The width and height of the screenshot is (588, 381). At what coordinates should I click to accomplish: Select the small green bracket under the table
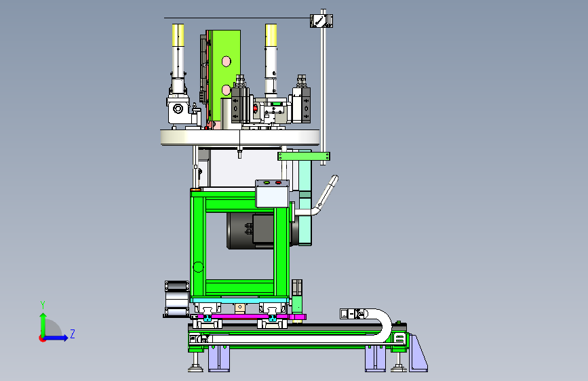(304, 156)
